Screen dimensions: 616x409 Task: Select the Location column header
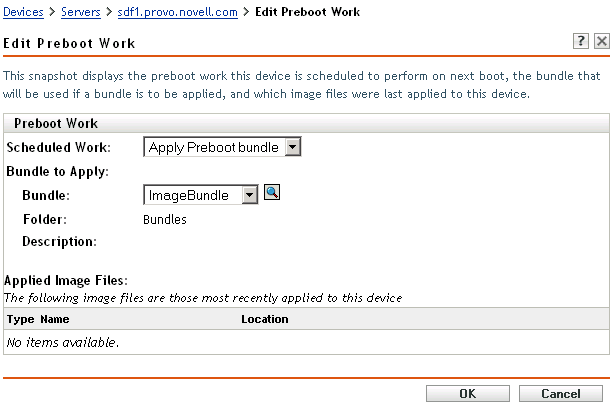[x=264, y=319]
